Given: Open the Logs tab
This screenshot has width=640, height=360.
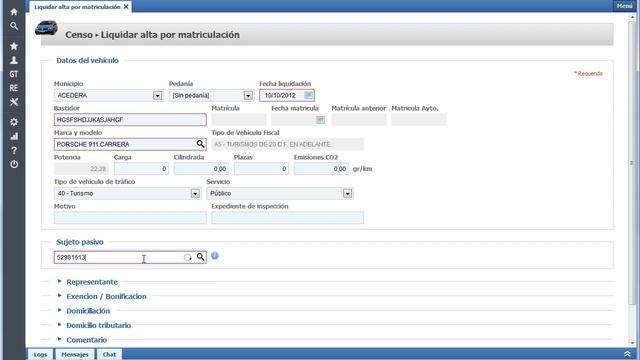Looking at the screenshot, I should (40, 354).
